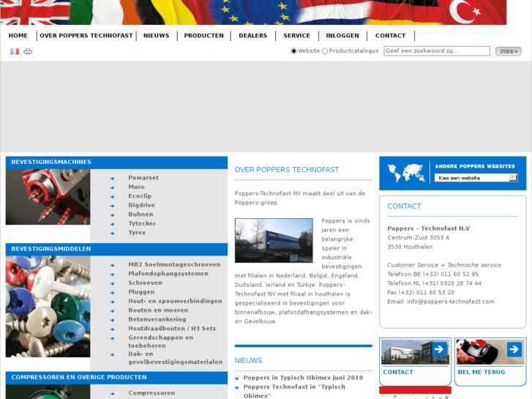The width and height of the screenshot is (532, 399).
Task: Open Dak- en gevelbevestigingsmaterialen link
Action: click(x=176, y=358)
